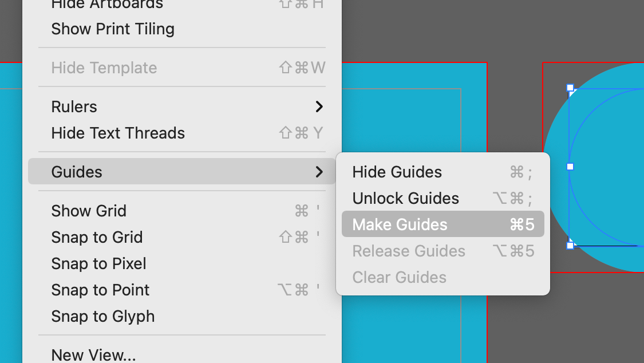The width and height of the screenshot is (644, 363).
Task: Expand the Guides submenu chevron
Action: tap(319, 172)
